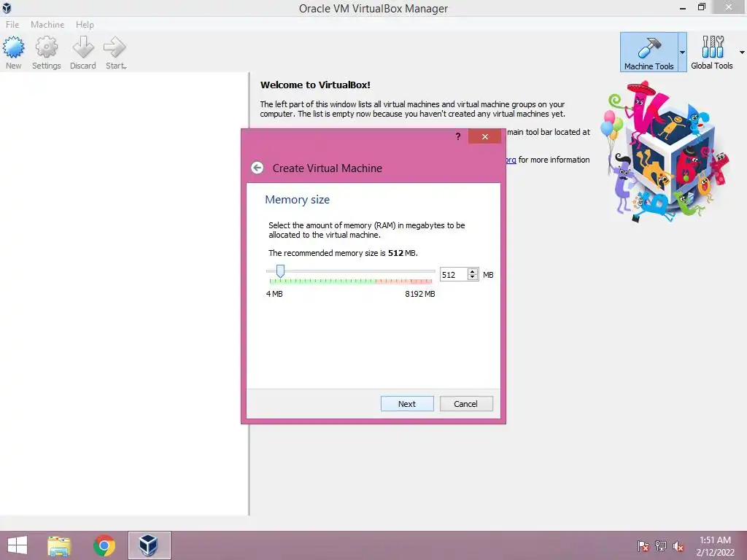The image size is (747, 560).
Task: Open the taskbar clock showing 1:51 AM
Action: [x=715, y=546]
